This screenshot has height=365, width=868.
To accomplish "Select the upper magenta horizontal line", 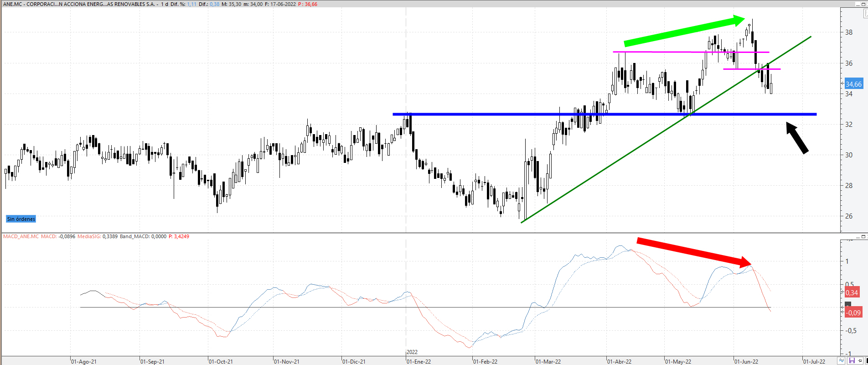I will [x=661, y=52].
